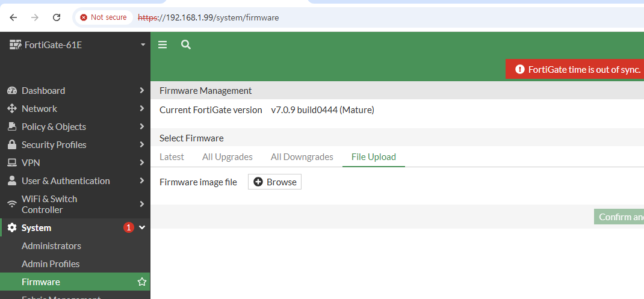The width and height of the screenshot is (644, 299).
Task: Open the Network menu
Action: [x=40, y=109]
